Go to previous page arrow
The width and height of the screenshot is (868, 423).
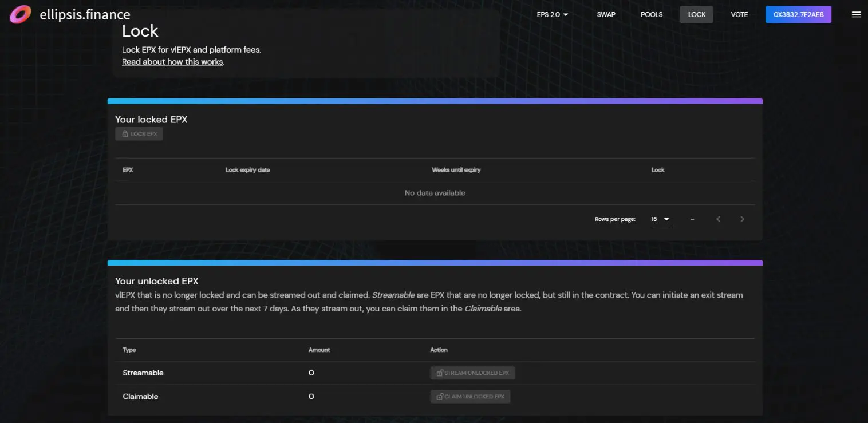tap(719, 219)
